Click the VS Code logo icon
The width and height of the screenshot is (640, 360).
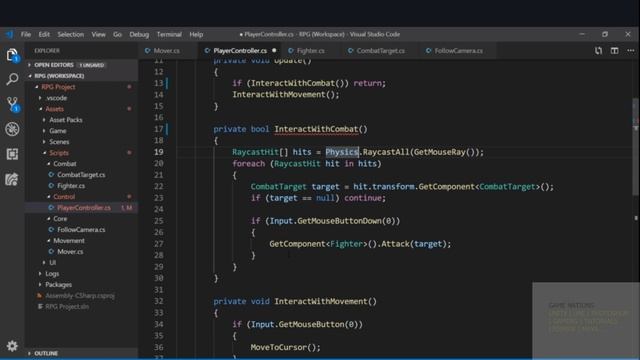9,34
